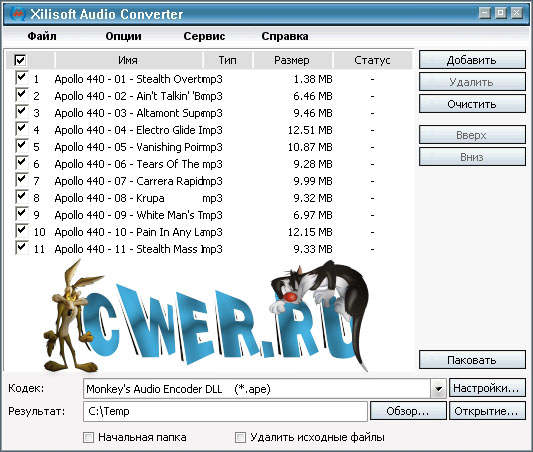Enable the Начальная папка checkbox
This screenshot has height=452, width=533.
coord(88,437)
